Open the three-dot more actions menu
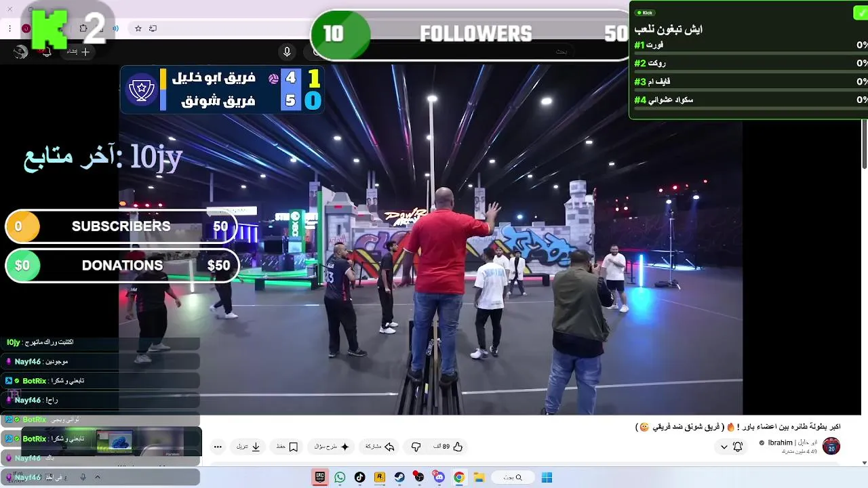Viewport: 868px width, 488px height. click(218, 447)
